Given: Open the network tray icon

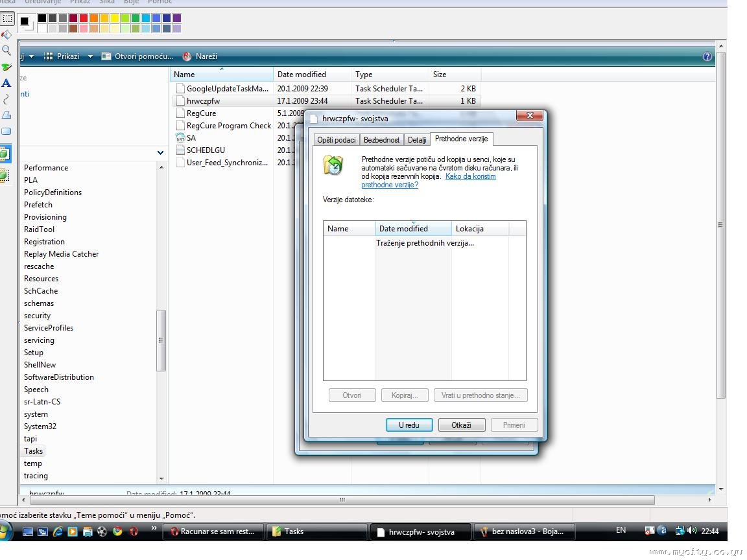Looking at the screenshot, I should coord(680,530).
